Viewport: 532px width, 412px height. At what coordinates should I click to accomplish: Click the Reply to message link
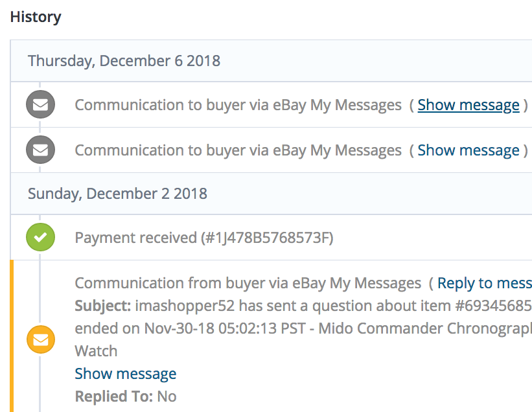[484, 283]
